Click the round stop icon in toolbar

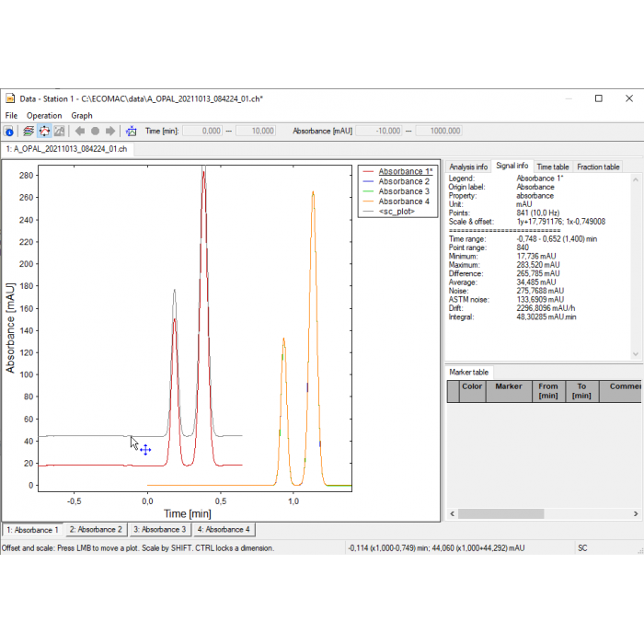(x=95, y=132)
